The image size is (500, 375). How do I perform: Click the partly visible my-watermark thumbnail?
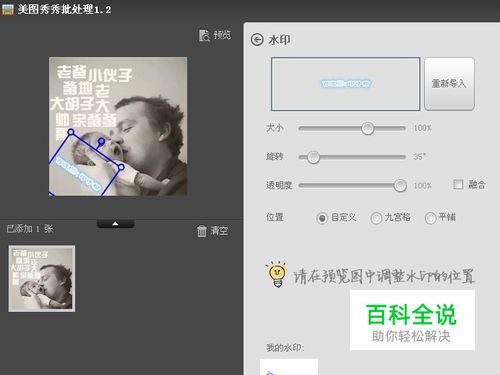click(x=289, y=367)
